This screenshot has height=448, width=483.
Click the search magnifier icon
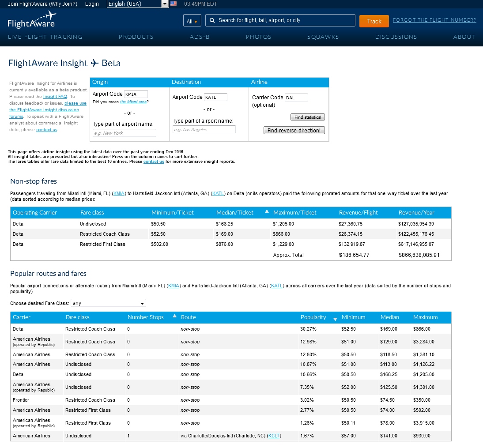click(212, 20)
